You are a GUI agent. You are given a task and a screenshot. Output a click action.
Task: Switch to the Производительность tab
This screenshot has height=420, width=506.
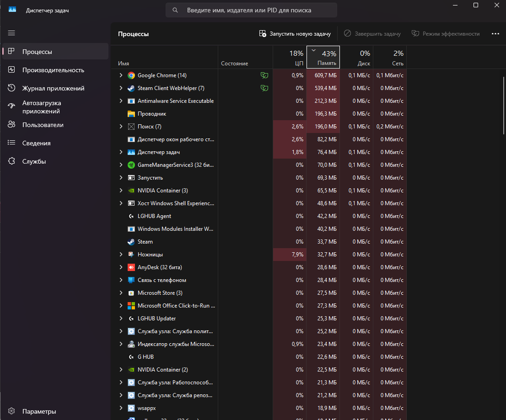click(x=55, y=70)
